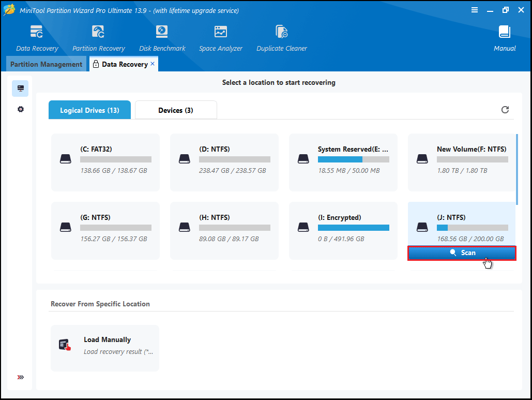Click the 18.55 MB / 50.00 MB text
The height and width of the screenshot is (400, 532).
(x=349, y=170)
